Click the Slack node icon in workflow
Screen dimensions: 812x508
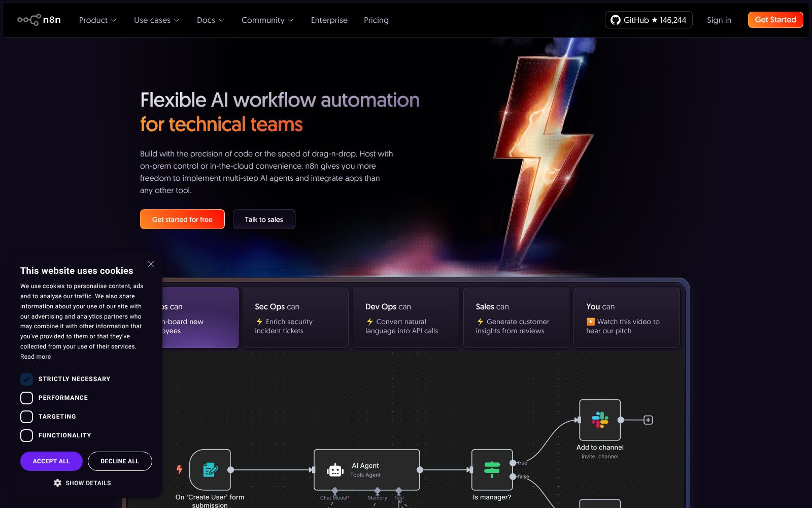[x=599, y=420]
